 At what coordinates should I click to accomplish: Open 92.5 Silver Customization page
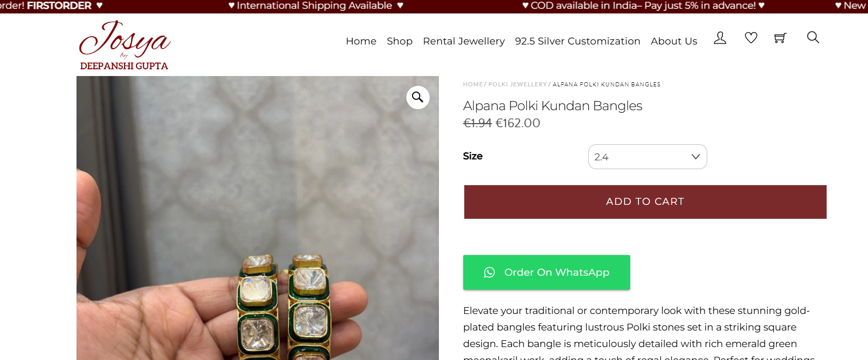coord(577,41)
